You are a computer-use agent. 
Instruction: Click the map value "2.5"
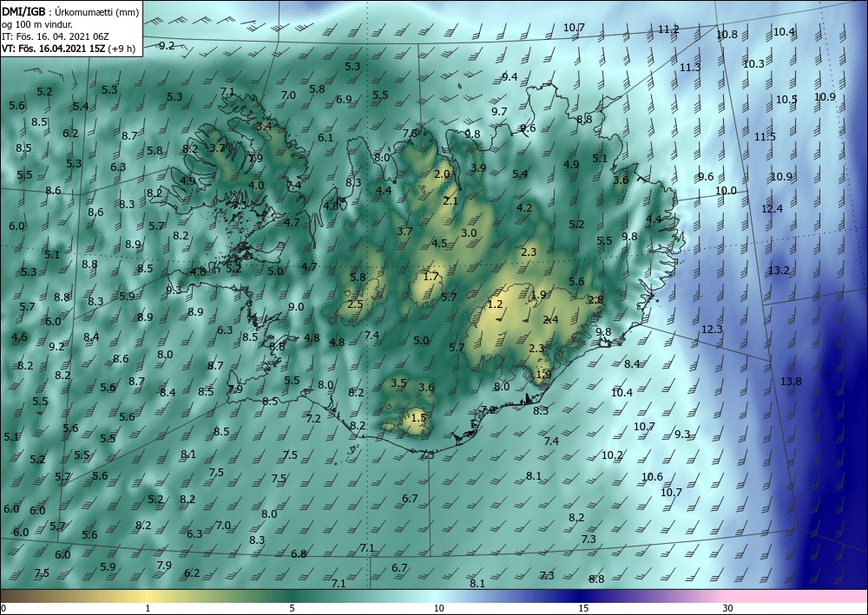click(x=355, y=304)
